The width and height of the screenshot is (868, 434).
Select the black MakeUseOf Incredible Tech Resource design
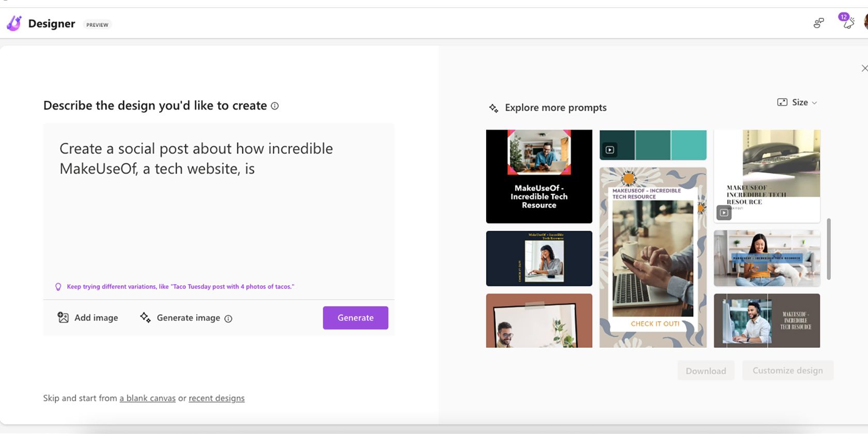pos(539,176)
